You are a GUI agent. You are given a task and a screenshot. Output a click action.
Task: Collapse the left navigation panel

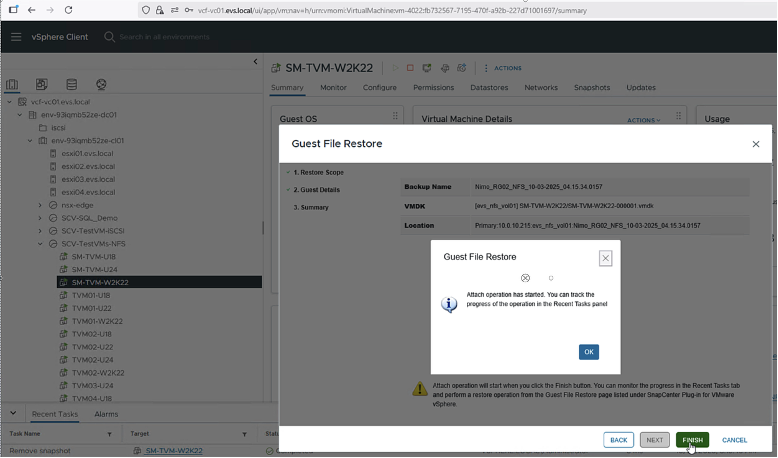[256, 62]
